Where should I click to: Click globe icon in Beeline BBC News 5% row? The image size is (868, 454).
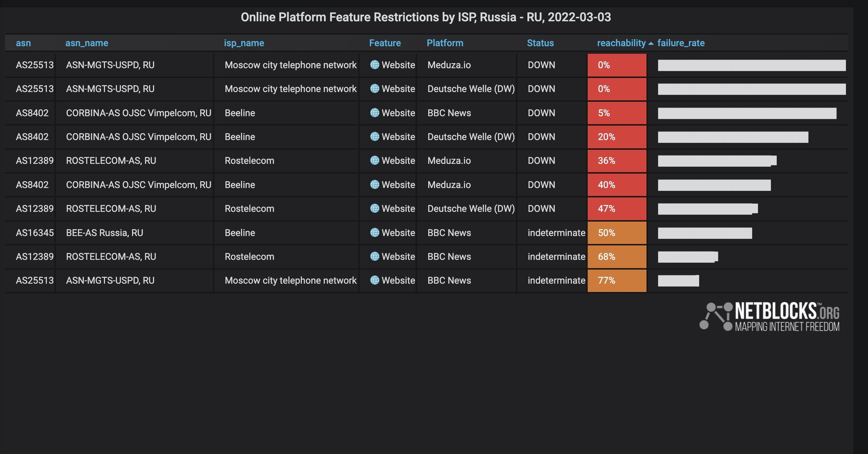tap(374, 113)
